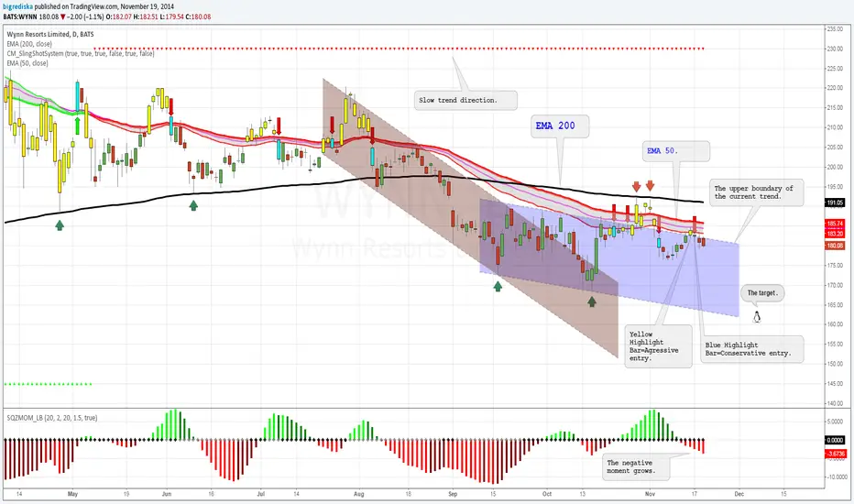Click the red down arrow at early June peak
854x504 pixels.
pyautogui.click(x=171, y=107)
